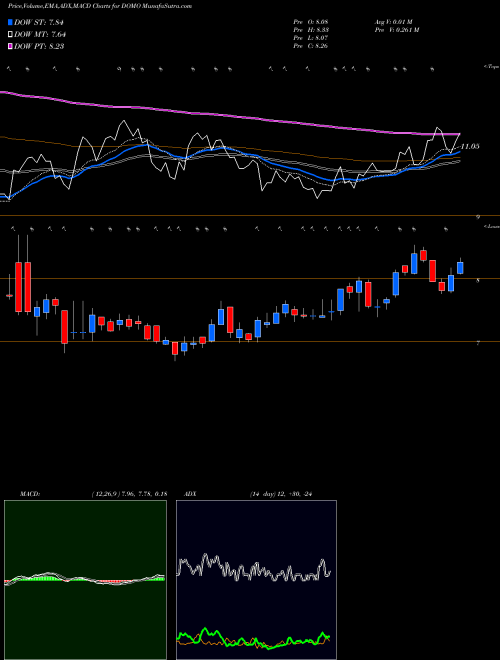Image resolution: width=500 pixels, height=660 pixels.
Task: Select the 'DOW MT: 7.64' legend text
Action: coord(40,34)
